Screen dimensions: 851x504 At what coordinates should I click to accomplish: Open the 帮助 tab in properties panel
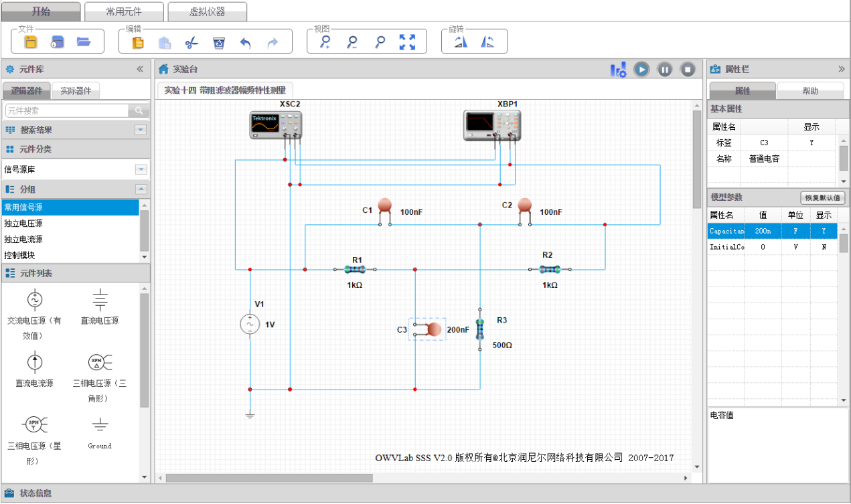click(x=810, y=91)
